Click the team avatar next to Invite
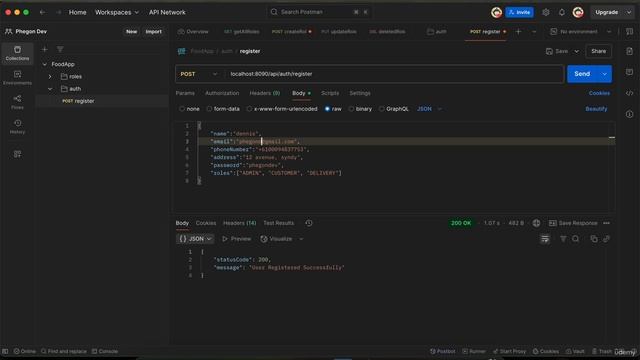The width and height of the screenshot is (640, 360). click(496, 12)
